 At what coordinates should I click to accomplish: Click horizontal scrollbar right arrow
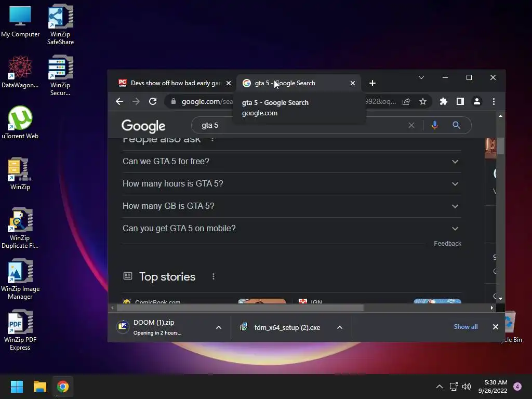click(491, 308)
